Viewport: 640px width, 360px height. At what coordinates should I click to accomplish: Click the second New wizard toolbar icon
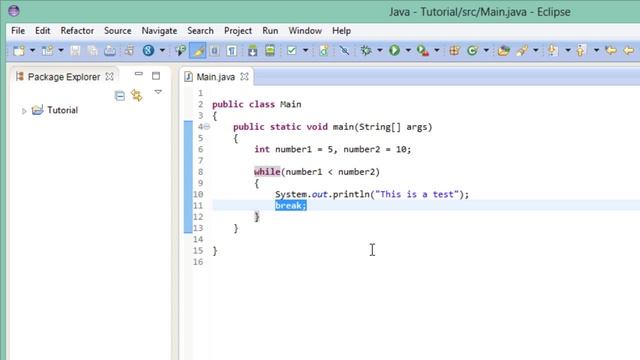click(47, 51)
